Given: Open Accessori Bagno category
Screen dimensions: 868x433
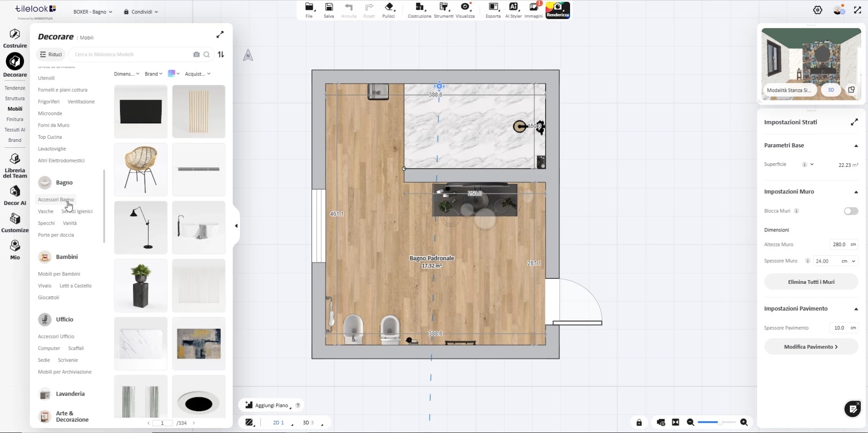Looking at the screenshot, I should point(56,199).
